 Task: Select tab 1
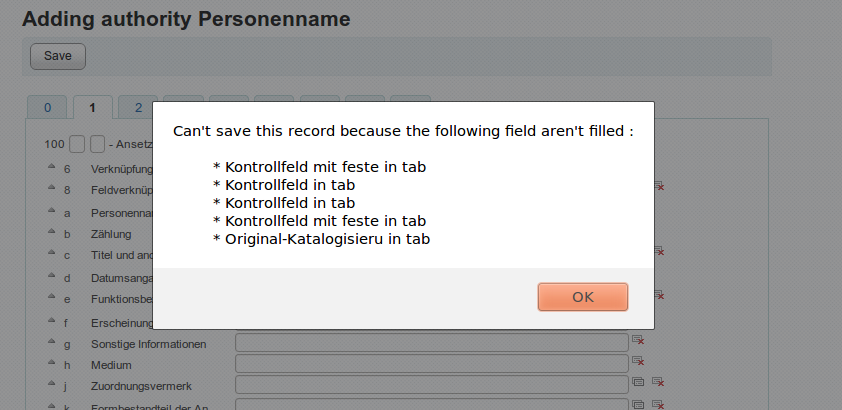[92, 108]
